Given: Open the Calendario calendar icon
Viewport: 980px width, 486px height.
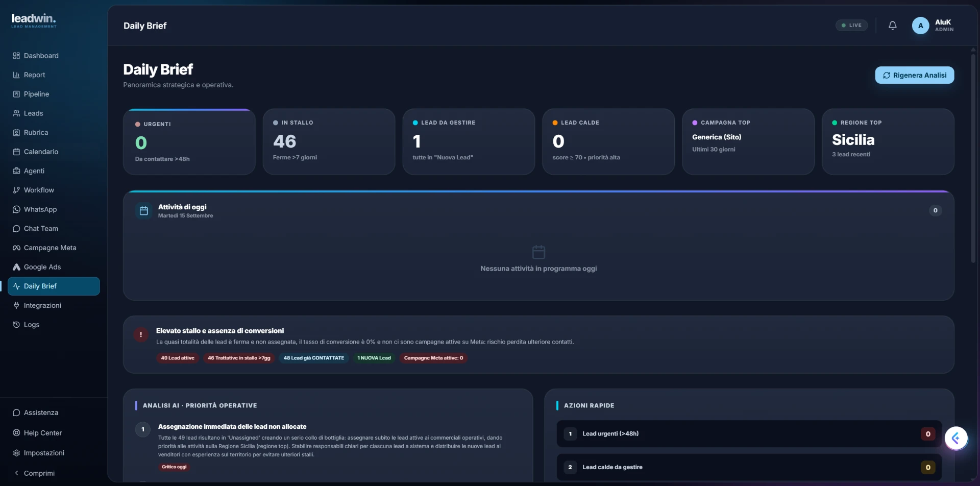Looking at the screenshot, I should pos(16,152).
